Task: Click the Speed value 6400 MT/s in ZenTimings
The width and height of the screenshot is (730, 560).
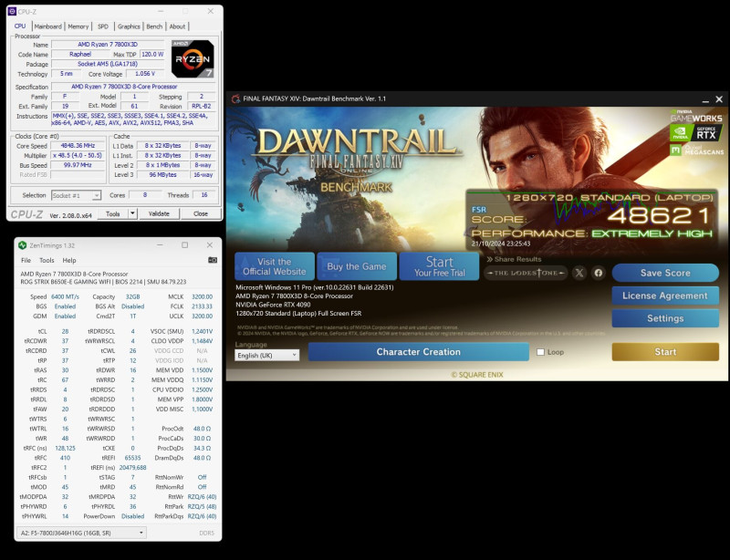Action: click(65, 296)
